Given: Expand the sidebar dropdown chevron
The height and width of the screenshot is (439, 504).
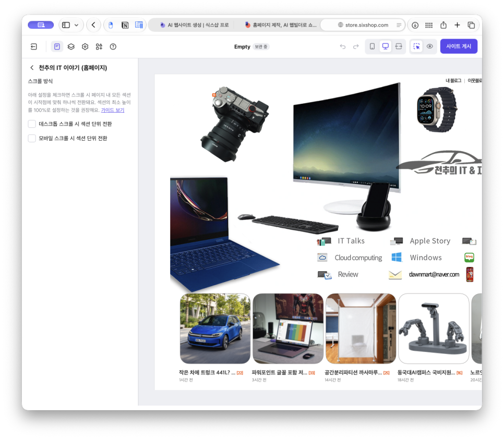Looking at the screenshot, I should 77,25.
